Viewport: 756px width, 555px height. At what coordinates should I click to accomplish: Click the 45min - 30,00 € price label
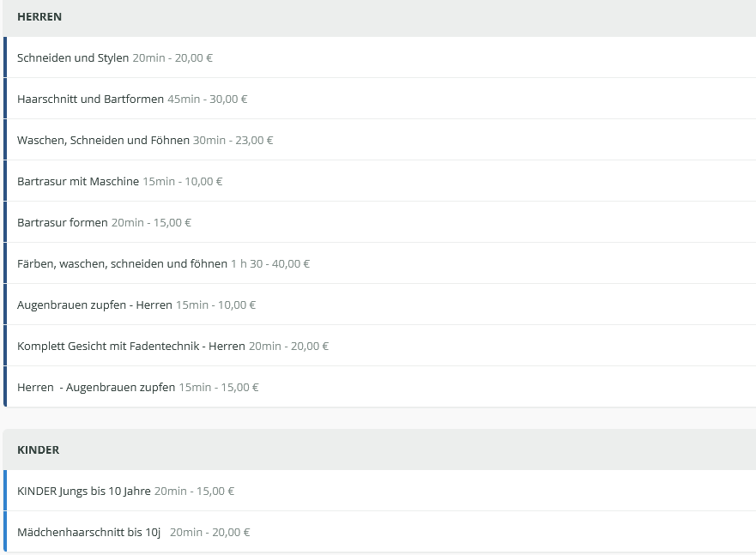pos(208,100)
